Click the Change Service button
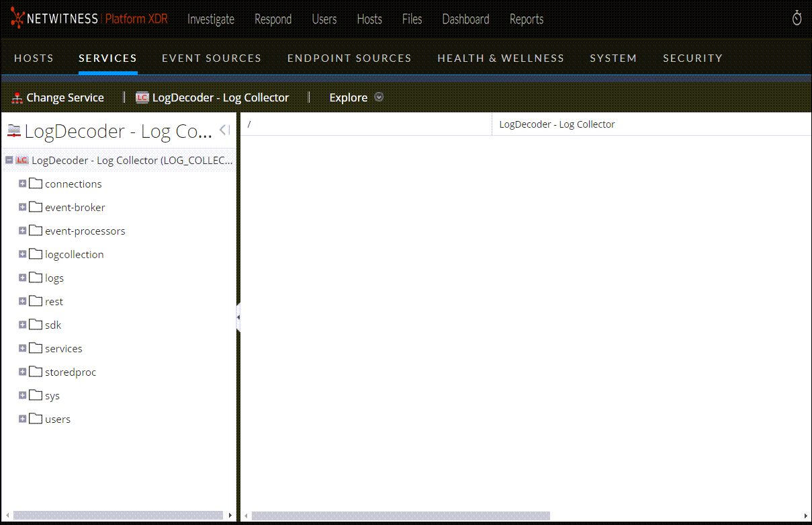Image resolution: width=812 pixels, height=525 pixels. point(64,97)
